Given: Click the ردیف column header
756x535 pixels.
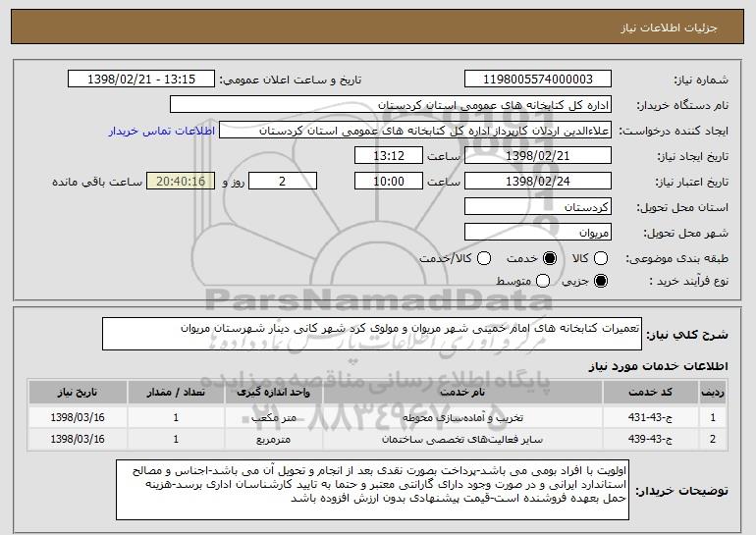Looking at the screenshot, I should click(713, 393).
